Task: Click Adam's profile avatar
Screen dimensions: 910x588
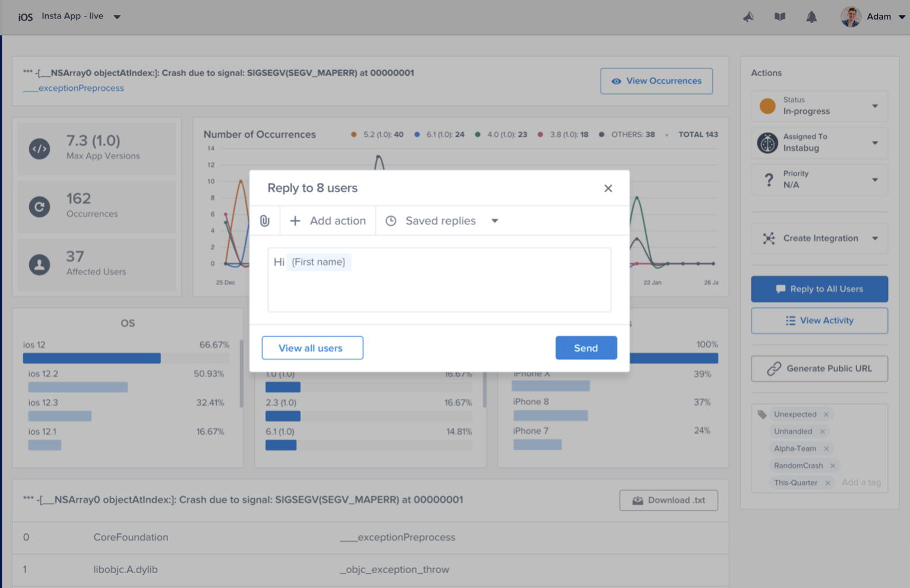Action: [x=851, y=17]
